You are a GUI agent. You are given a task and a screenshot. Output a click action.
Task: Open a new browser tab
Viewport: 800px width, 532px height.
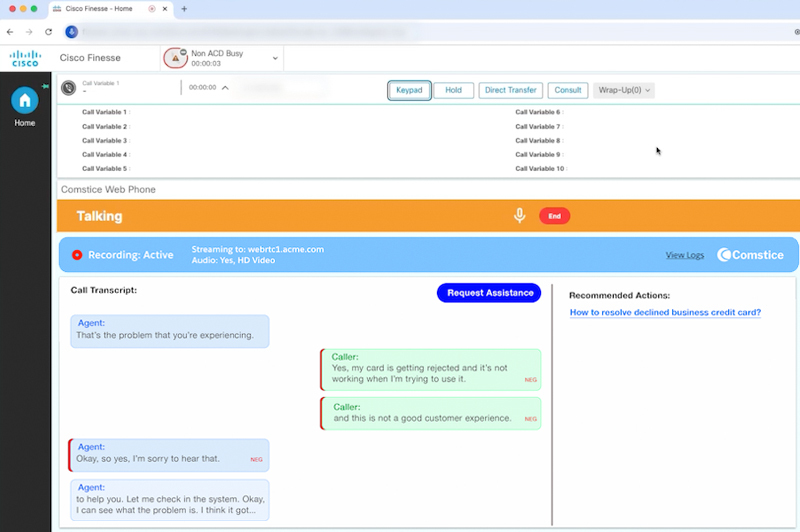(184, 8)
